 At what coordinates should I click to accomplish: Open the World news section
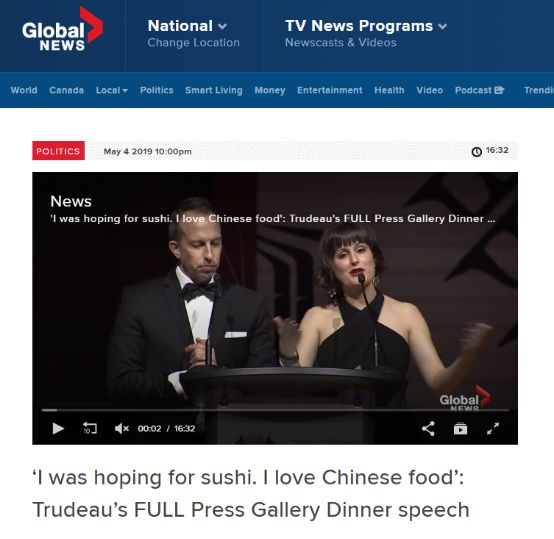click(24, 90)
